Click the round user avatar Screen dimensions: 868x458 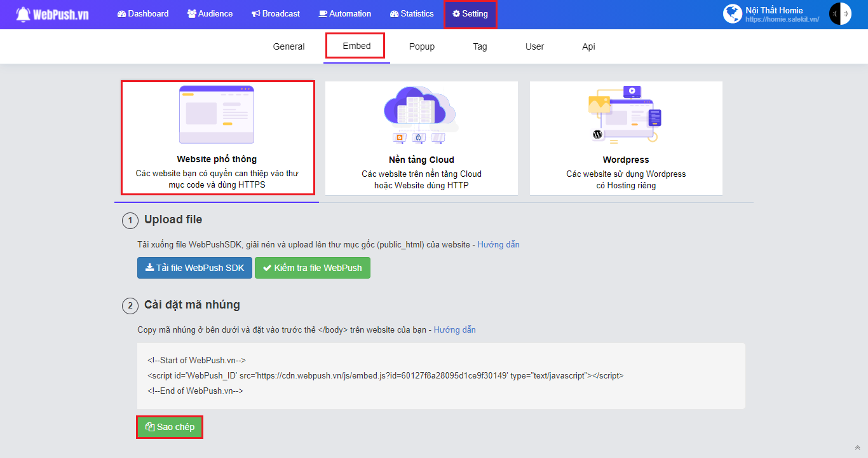(840, 14)
